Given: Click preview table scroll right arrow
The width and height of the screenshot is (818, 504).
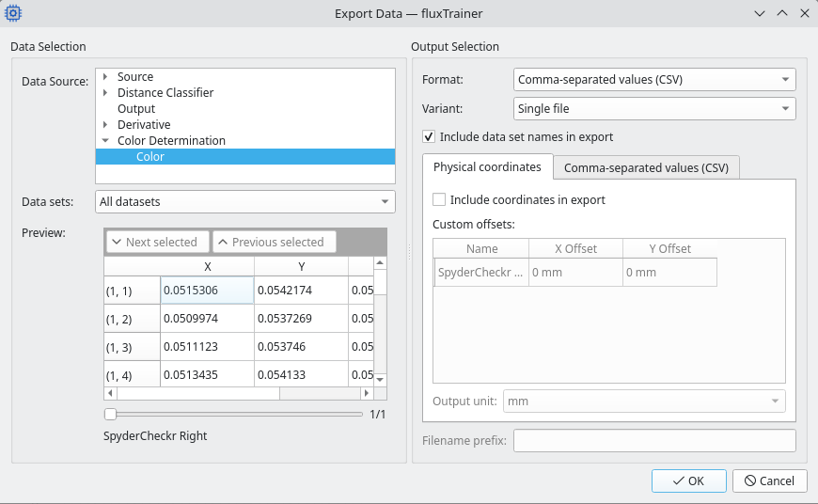Looking at the screenshot, I should [367, 393].
